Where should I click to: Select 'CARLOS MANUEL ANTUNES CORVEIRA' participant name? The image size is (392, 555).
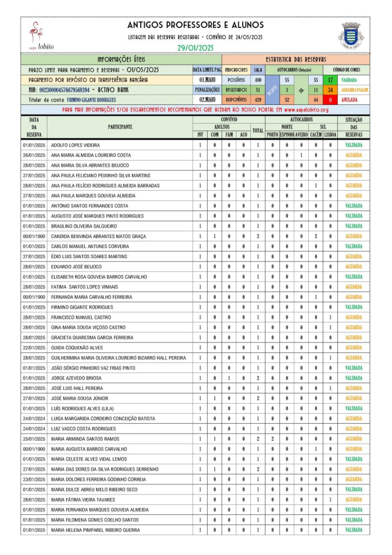pos(90,246)
